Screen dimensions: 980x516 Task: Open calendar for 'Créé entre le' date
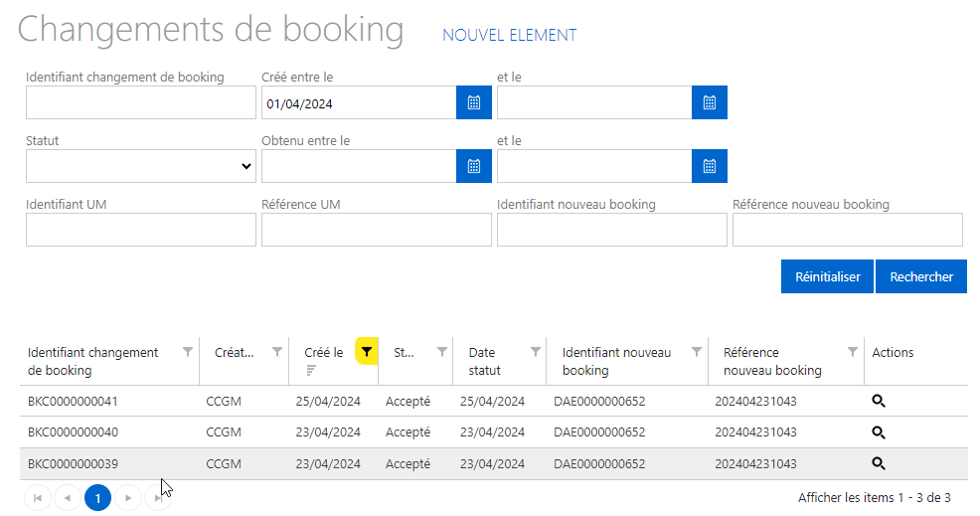(x=474, y=102)
